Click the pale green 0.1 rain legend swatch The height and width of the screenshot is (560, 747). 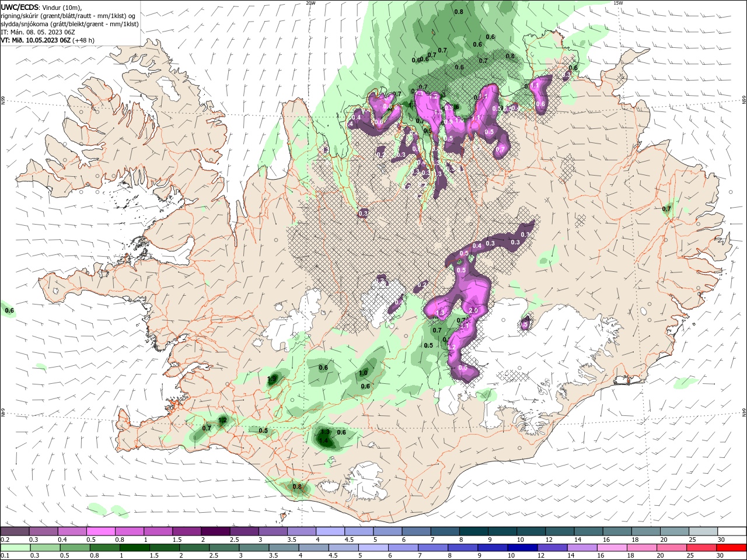(x=15, y=548)
